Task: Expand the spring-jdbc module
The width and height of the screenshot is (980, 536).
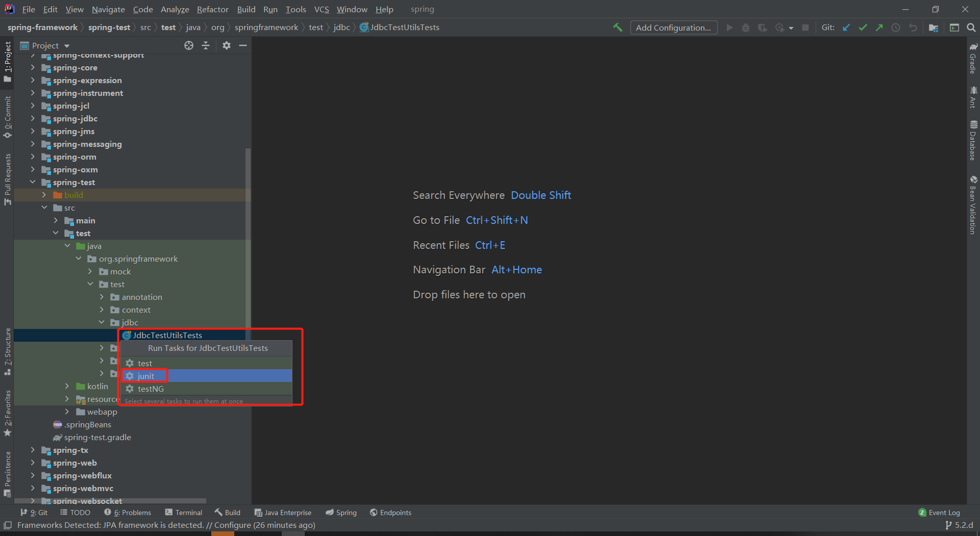Action: (33, 118)
